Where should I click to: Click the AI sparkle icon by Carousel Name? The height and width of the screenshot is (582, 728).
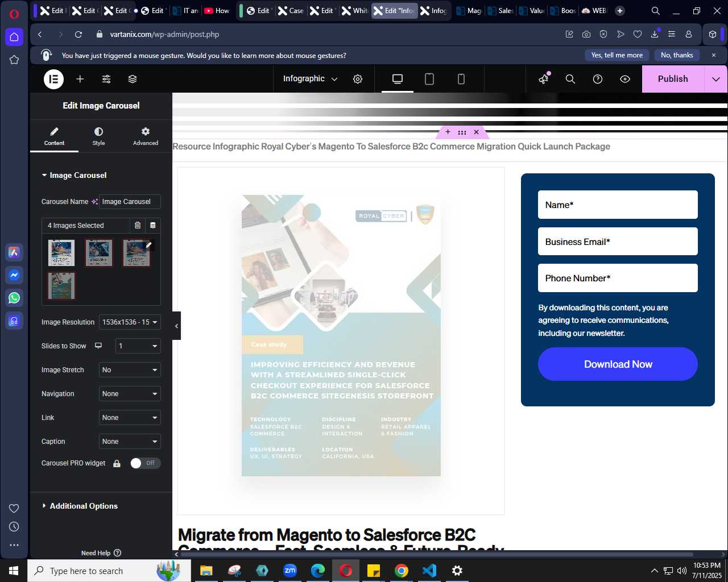coord(94,202)
